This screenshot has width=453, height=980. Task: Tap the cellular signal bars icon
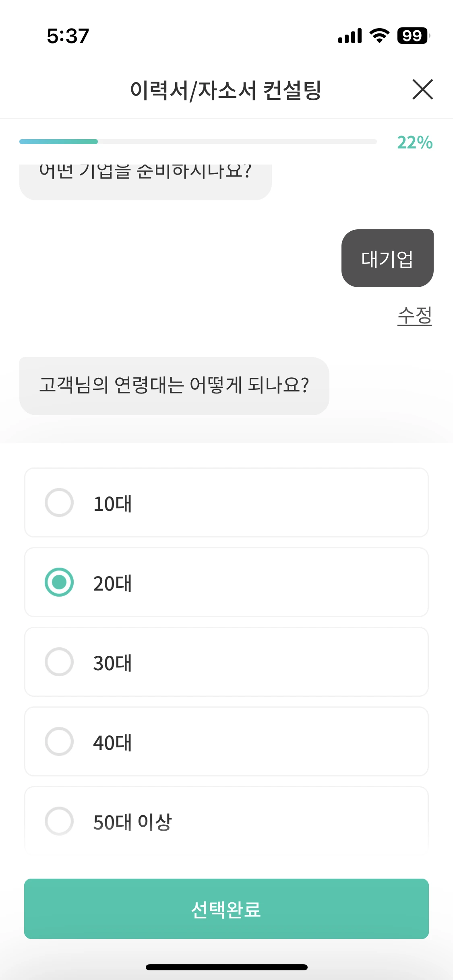[x=350, y=36]
